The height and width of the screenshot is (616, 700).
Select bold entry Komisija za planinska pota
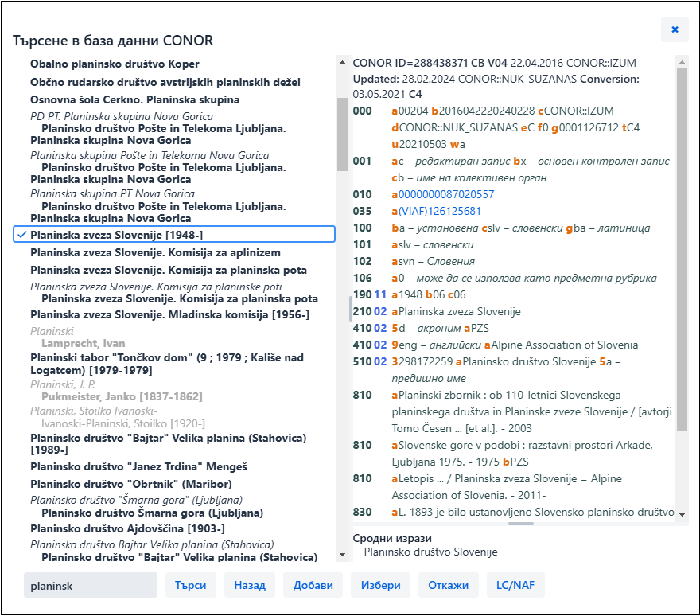pyautogui.click(x=169, y=270)
